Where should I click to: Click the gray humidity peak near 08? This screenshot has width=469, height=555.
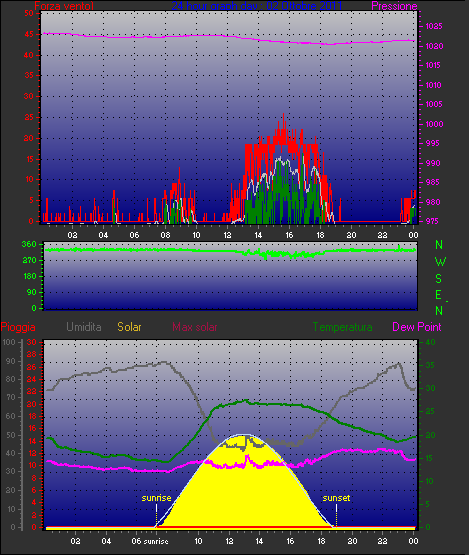[164, 362]
